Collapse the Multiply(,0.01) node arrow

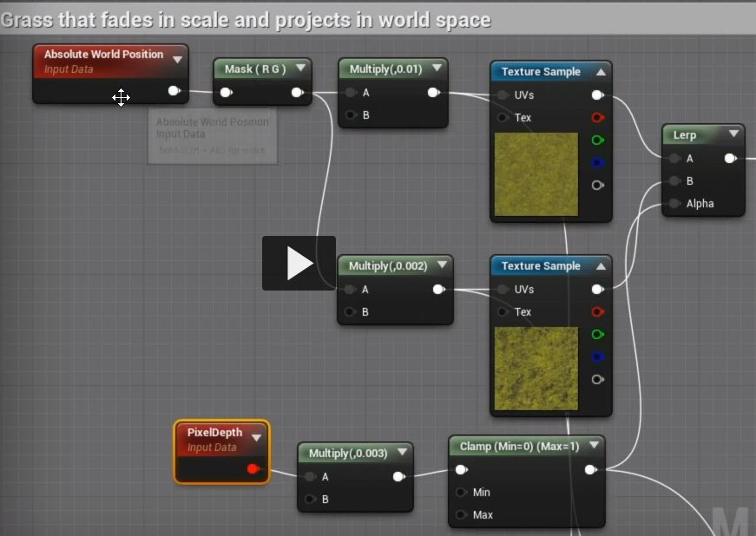tap(437, 68)
